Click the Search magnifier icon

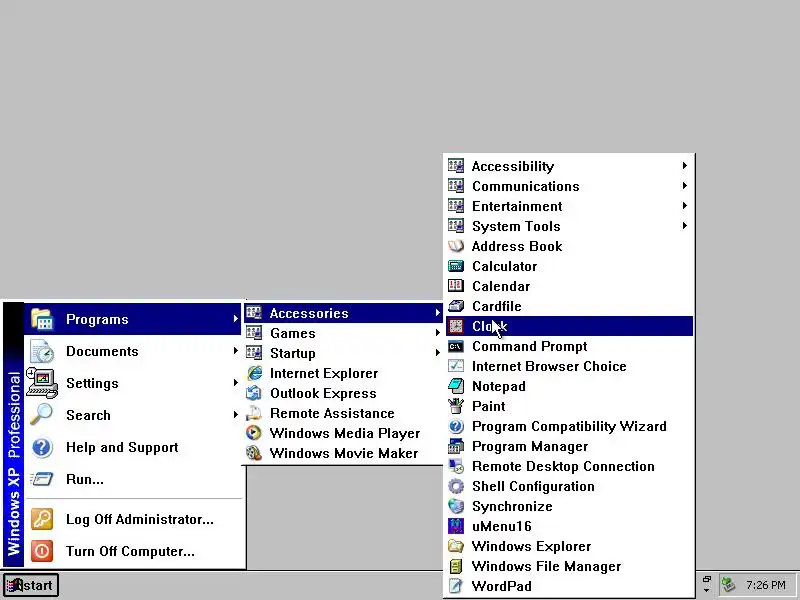(x=42, y=414)
